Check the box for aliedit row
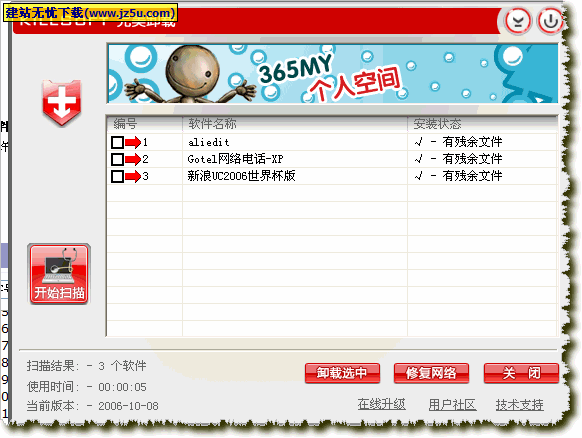The width and height of the screenshot is (582, 438). tap(117, 142)
